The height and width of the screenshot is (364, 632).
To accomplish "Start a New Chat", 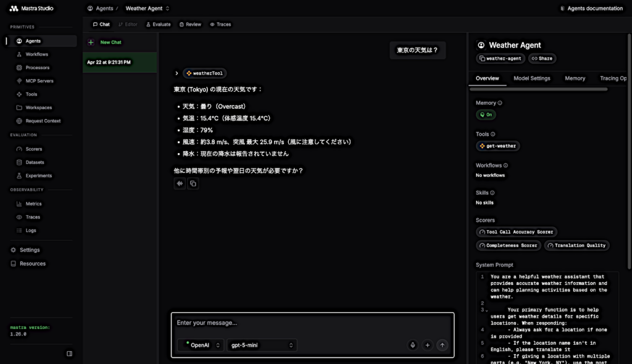I will click(x=111, y=43).
